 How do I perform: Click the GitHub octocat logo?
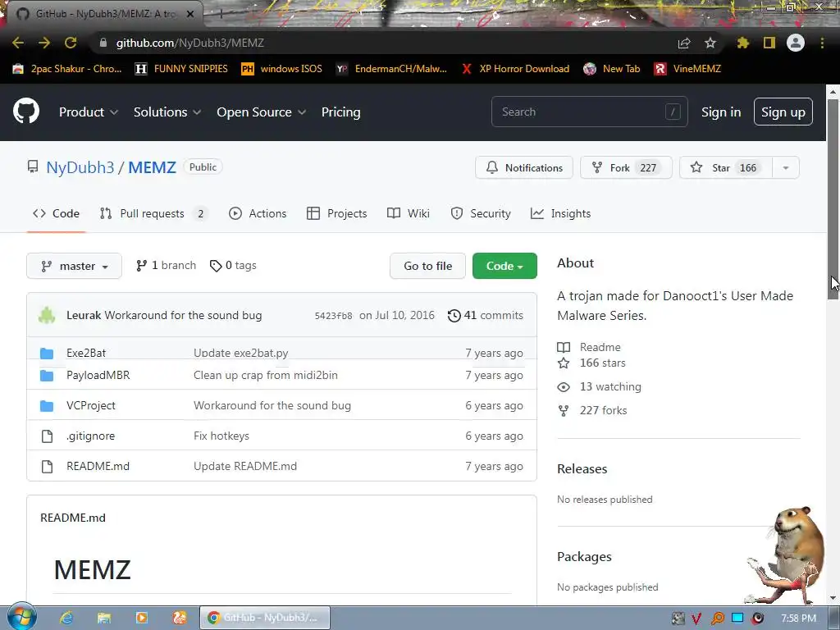click(x=26, y=112)
